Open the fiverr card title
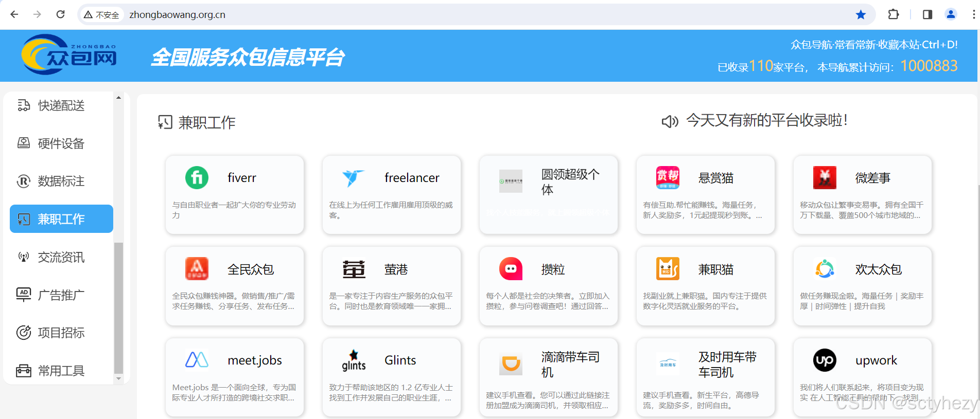Image resolution: width=980 pixels, height=419 pixels. pyautogui.click(x=242, y=178)
